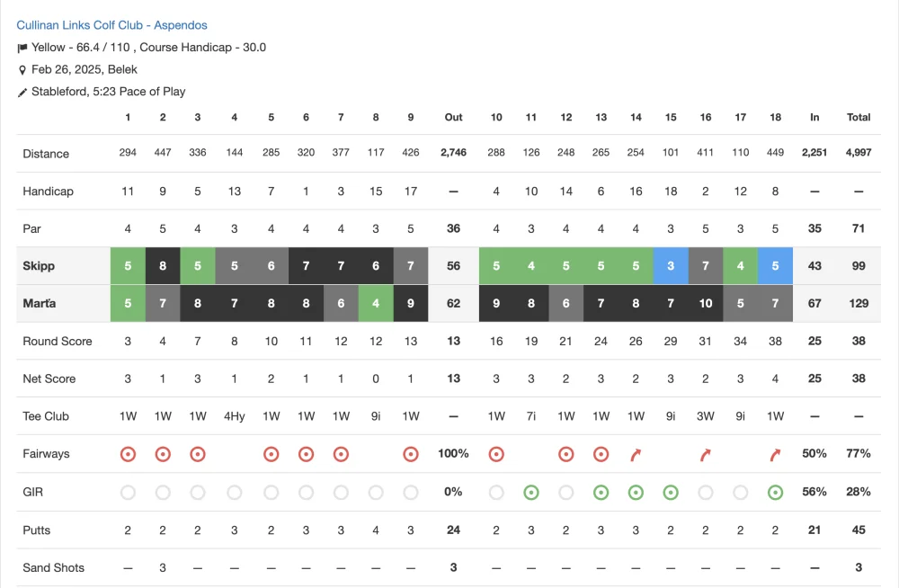The width and height of the screenshot is (899, 588).
Task: Select Skipp's black score 8 on hole 2
Action: [x=163, y=265]
